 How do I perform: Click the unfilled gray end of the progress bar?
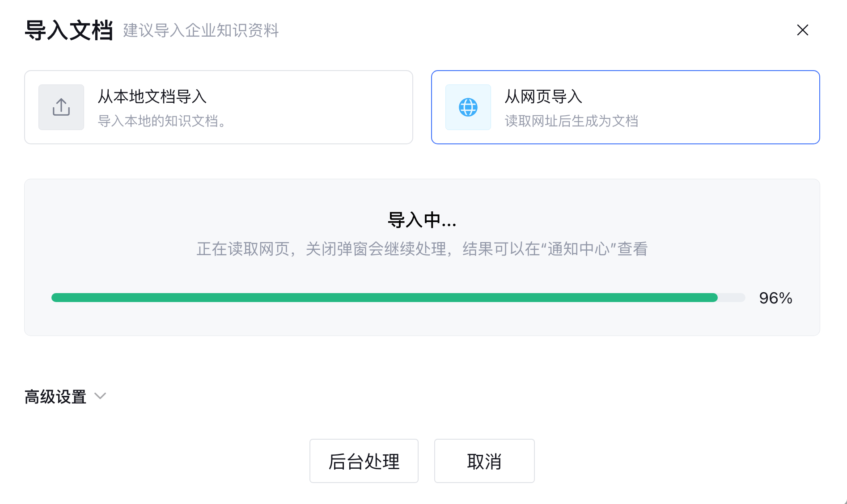point(732,298)
